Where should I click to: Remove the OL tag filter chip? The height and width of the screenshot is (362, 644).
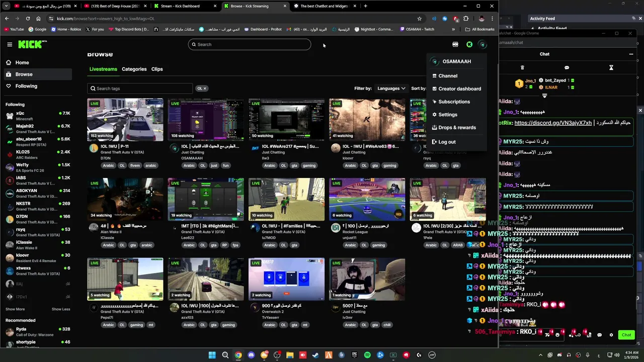[205, 88]
